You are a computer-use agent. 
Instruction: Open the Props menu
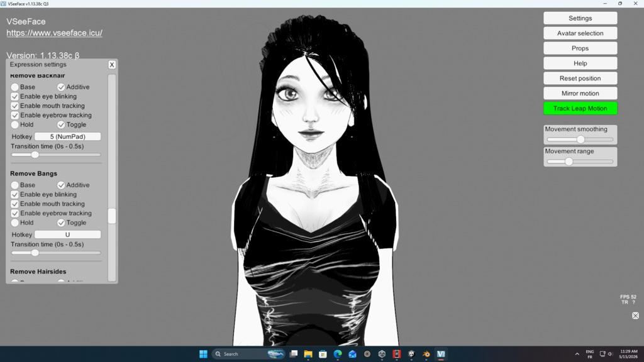pos(580,48)
